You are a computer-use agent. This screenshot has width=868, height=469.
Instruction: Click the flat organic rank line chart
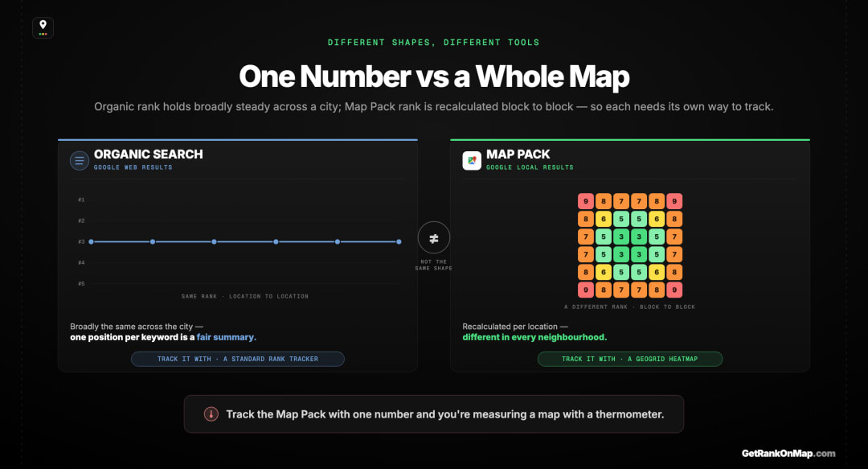click(x=244, y=241)
